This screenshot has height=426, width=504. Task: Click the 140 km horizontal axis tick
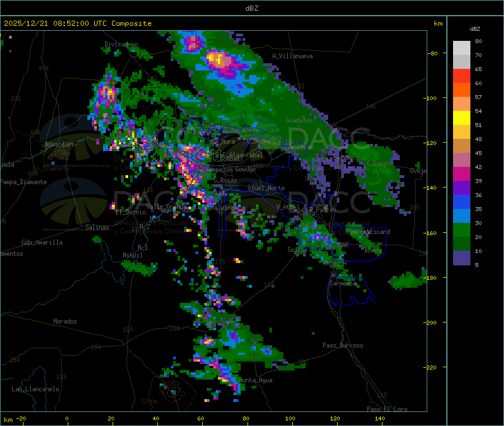point(380,418)
